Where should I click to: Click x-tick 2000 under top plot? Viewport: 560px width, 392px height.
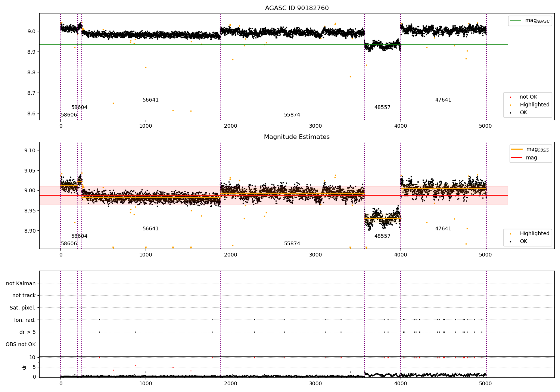(231, 126)
